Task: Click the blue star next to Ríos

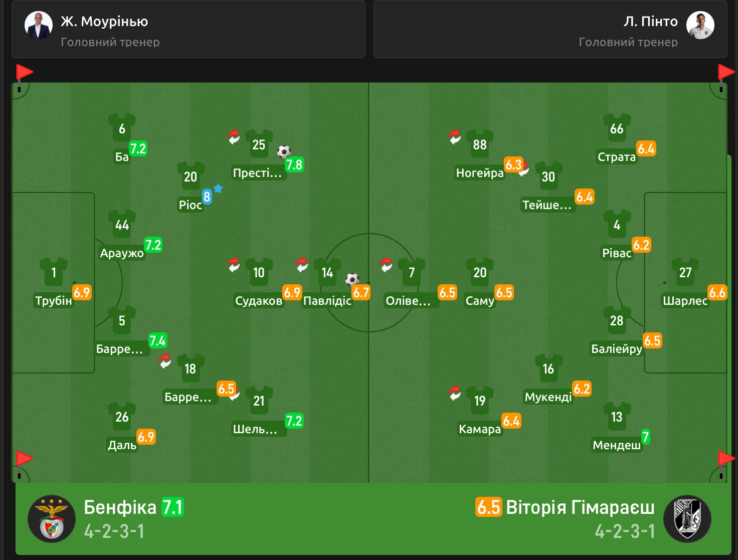Action: pos(218,189)
